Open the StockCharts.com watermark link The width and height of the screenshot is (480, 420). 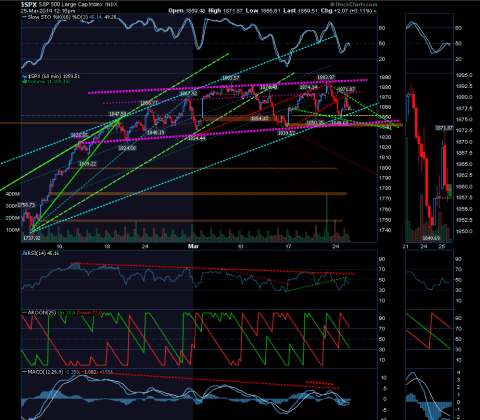tap(354, 5)
